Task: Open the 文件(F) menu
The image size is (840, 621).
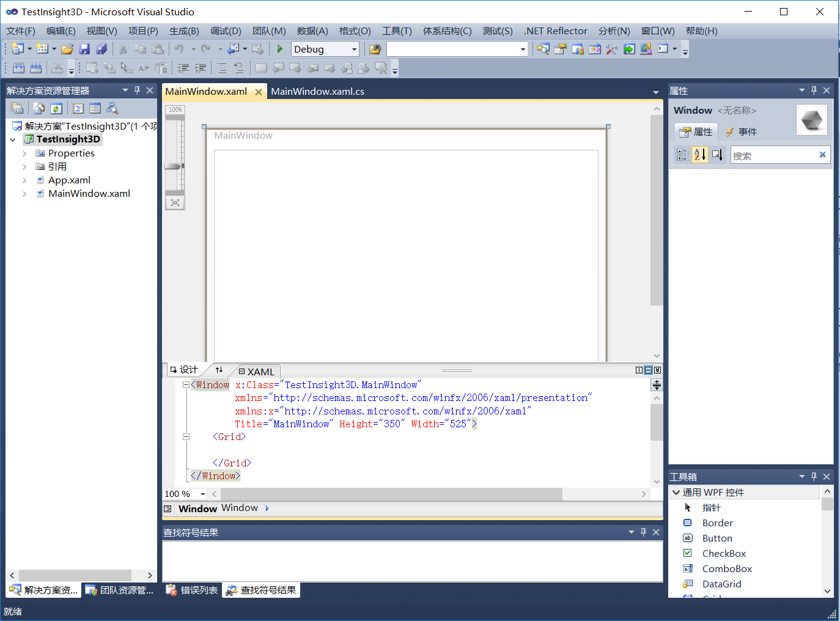Action: click(x=21, y=31)
